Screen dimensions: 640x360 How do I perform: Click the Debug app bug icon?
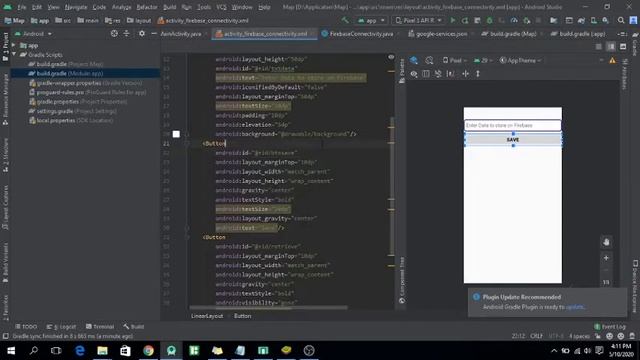click(489, 20)
